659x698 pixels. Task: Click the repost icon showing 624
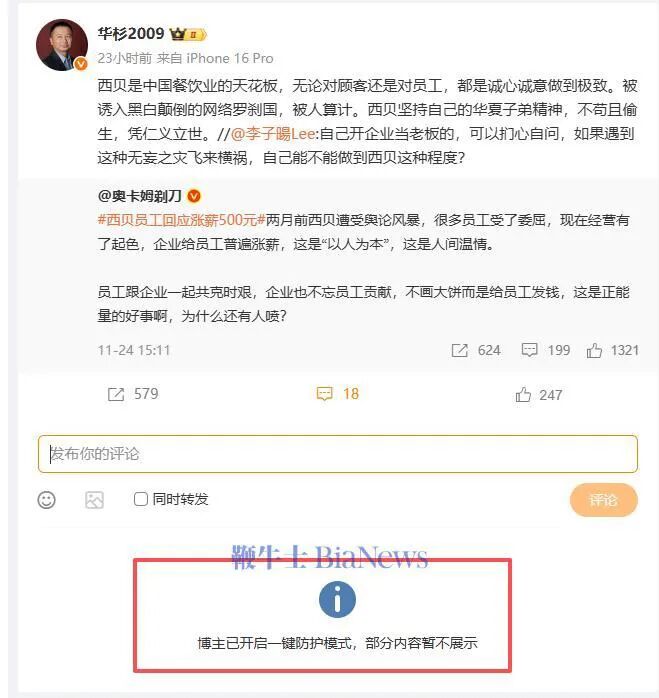[x=460, y=350]
